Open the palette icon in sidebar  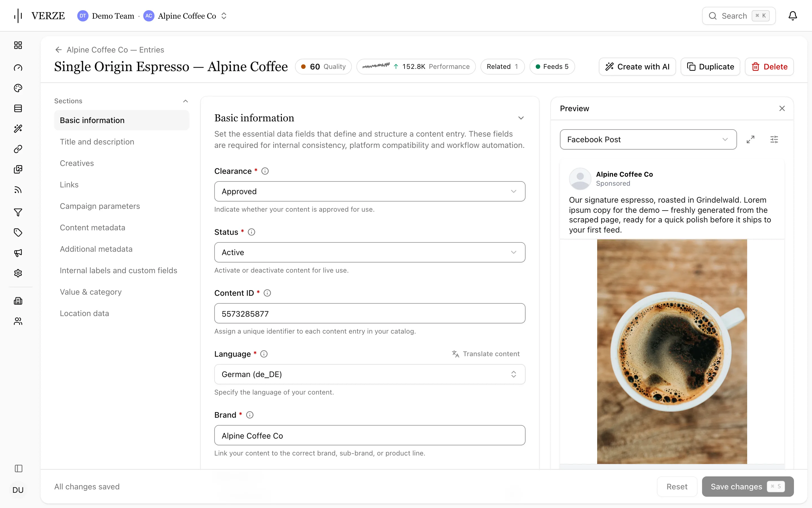tap(18, 88)
